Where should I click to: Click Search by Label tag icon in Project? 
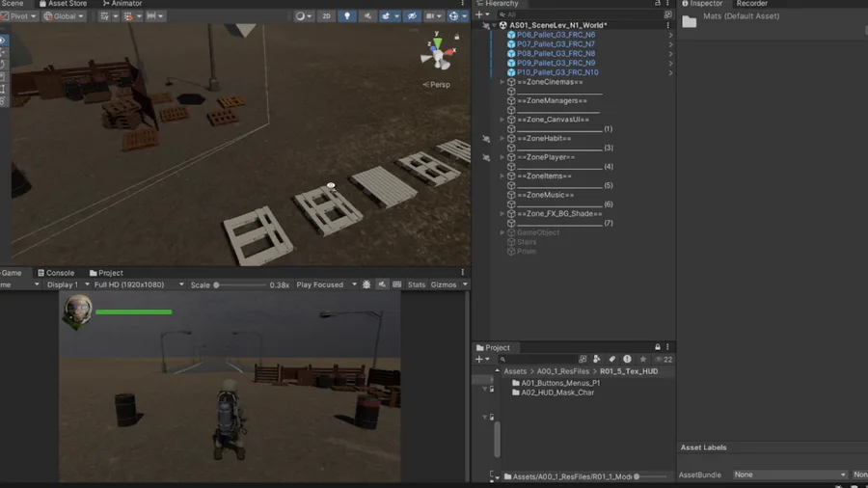click(611, 359)
